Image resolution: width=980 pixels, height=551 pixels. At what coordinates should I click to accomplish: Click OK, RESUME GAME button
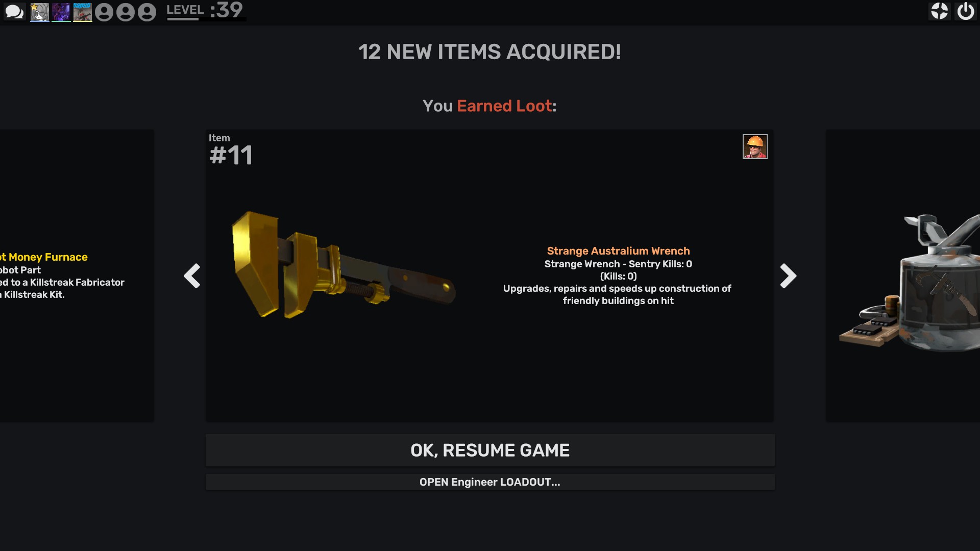[490, 450]
